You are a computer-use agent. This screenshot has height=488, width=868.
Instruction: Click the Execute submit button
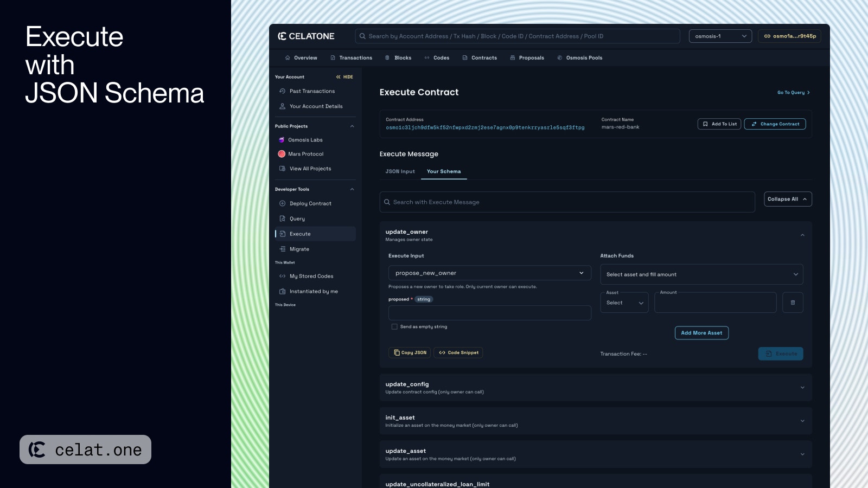pyautogui.click(x=781, y=354)
